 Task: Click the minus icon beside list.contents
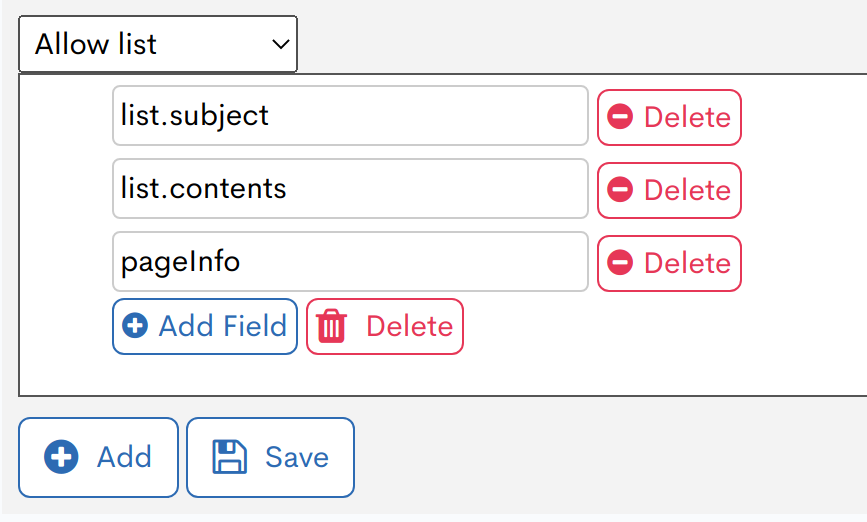[x=620, y=190]
